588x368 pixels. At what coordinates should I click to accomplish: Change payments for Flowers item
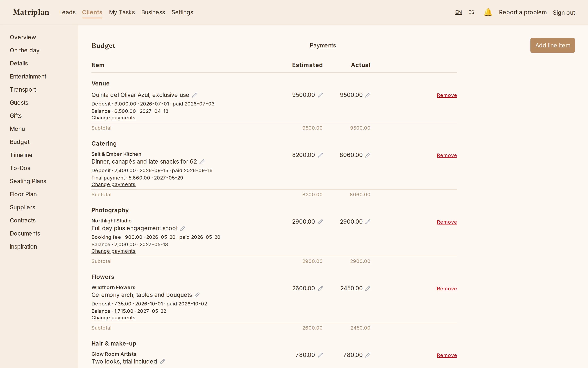click(113, 318)
